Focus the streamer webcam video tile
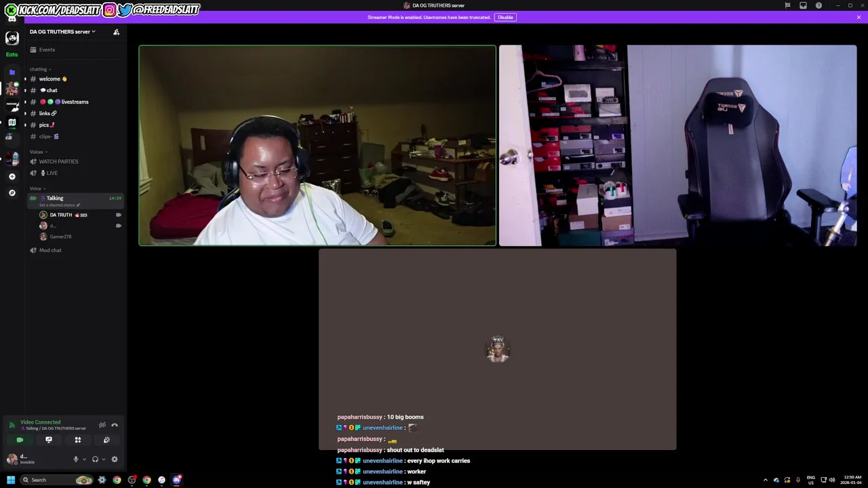Screen dimensions: 868x488 (317, 146)
